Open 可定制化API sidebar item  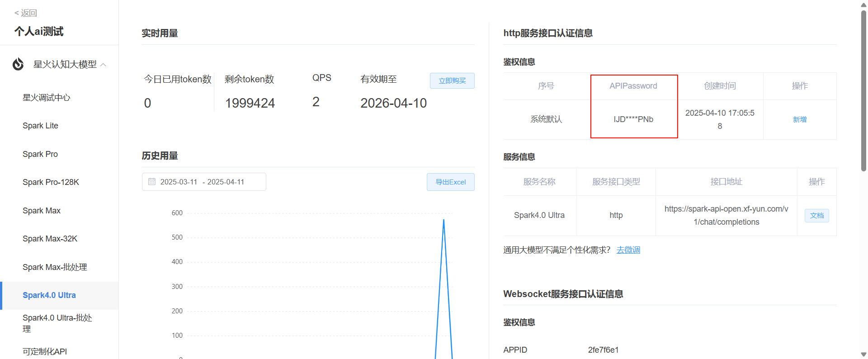point(45,351)
